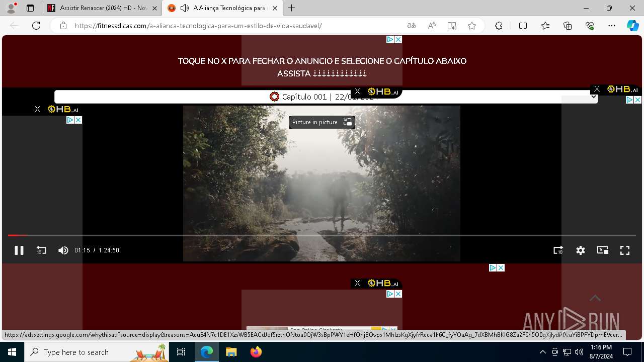
Task: Mute the tab via speaker icon
Action: click(x=185, y=8)
